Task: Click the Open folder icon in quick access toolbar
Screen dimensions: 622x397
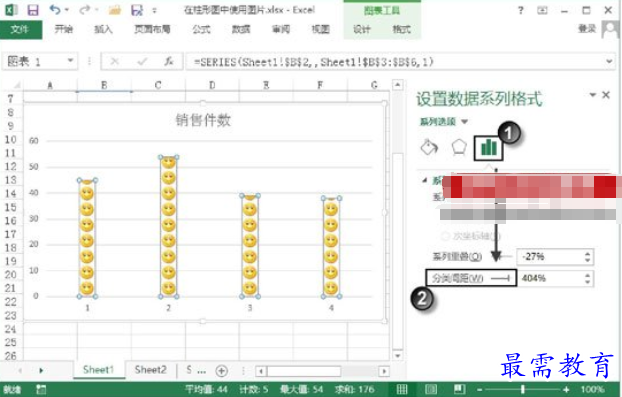Action: coord(115,10)
